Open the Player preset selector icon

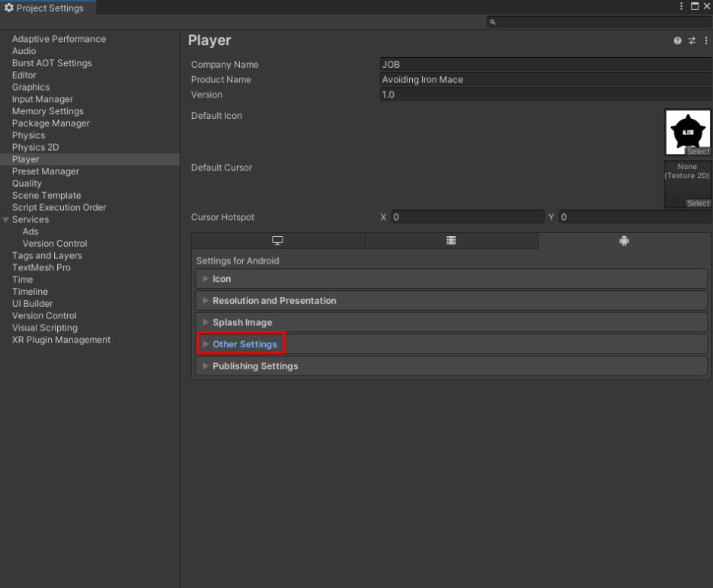692,40
